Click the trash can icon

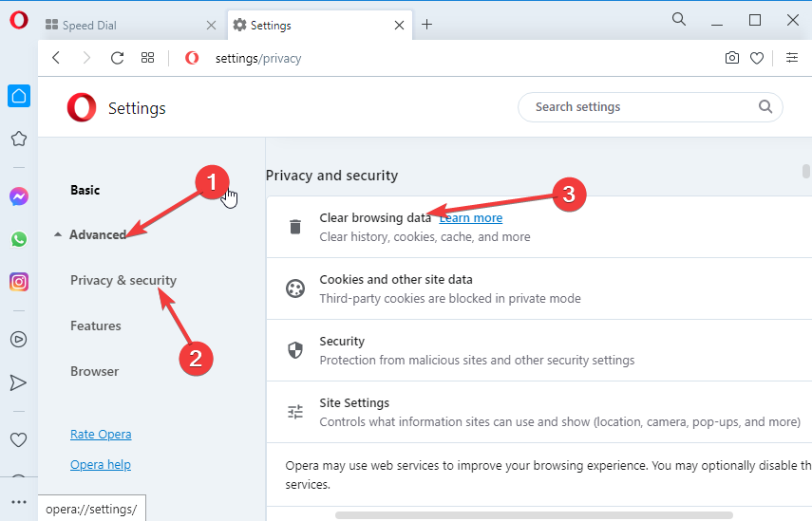coord(295,227)
